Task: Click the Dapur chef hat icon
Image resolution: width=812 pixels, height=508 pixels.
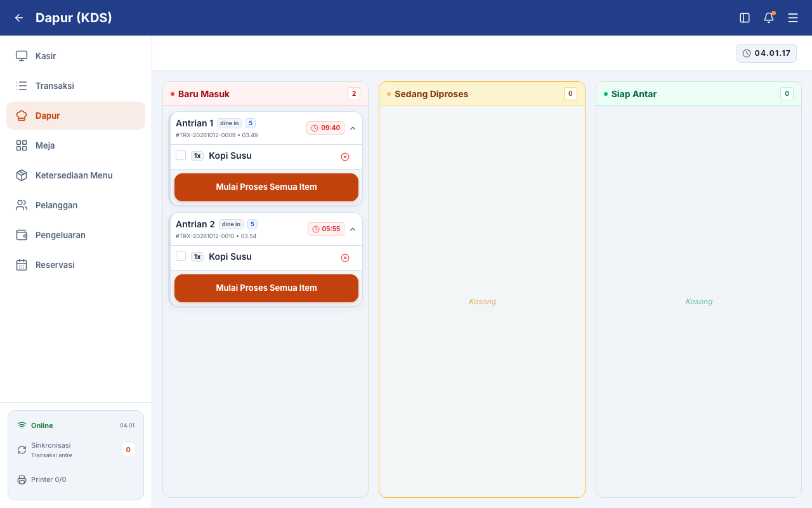Action: 22,116
